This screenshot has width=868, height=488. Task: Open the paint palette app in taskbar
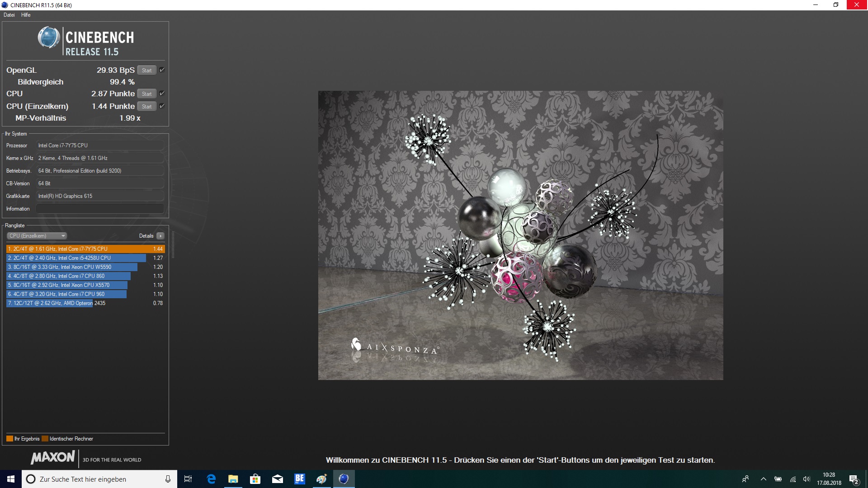click(x=321, y=479)
